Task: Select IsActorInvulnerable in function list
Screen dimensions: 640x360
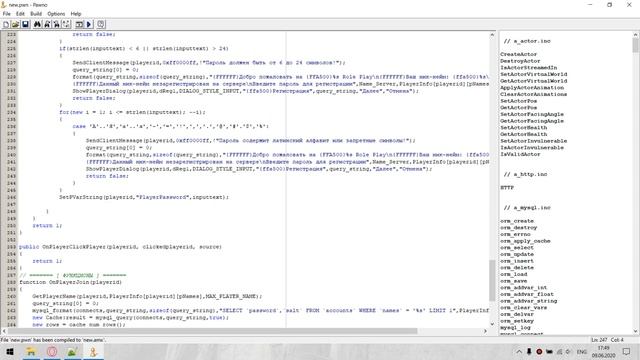Action: [x=532, y=148]
